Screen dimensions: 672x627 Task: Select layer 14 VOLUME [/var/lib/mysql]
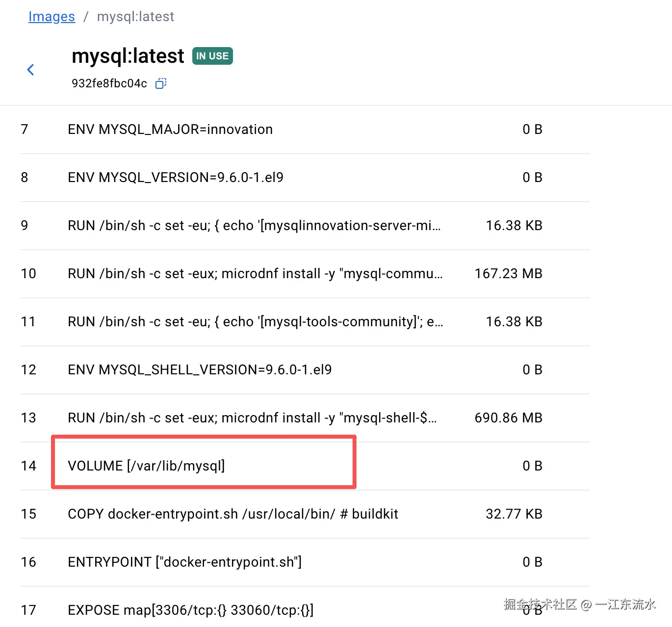click(305, 466)
